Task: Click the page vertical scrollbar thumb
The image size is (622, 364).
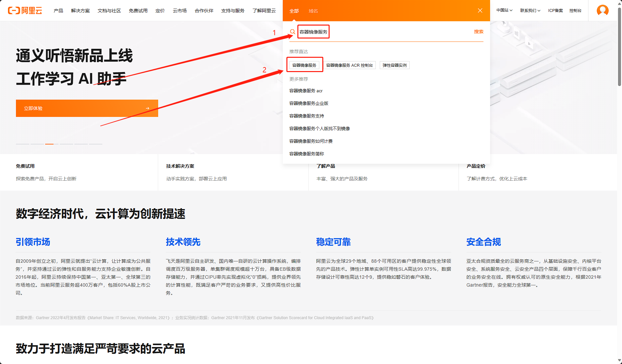Action: (x=619, y=46)
